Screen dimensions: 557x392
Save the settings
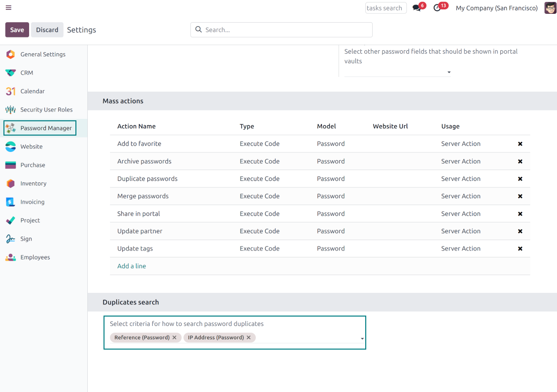pyautogui.click(x=17, y=30)
